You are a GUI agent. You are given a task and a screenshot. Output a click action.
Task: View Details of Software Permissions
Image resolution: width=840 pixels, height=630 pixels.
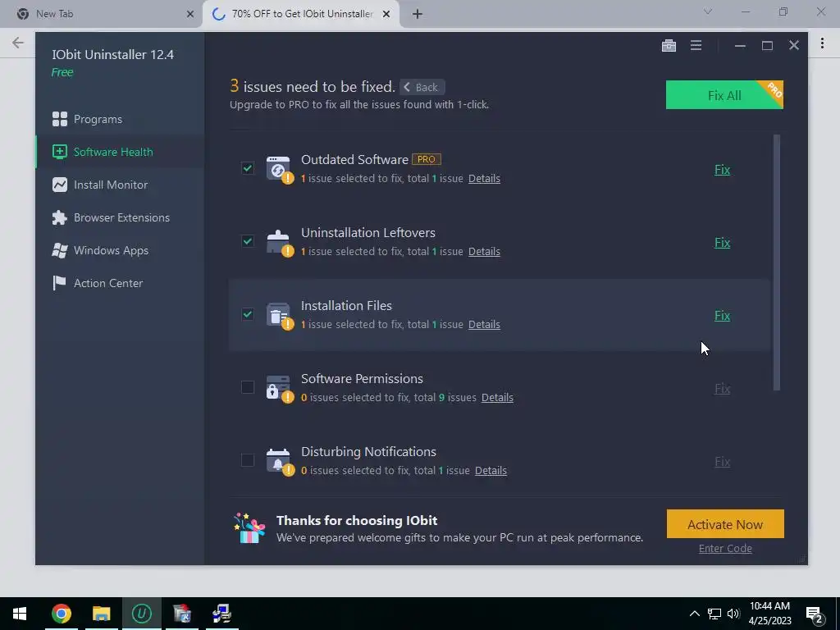(497, 398)
